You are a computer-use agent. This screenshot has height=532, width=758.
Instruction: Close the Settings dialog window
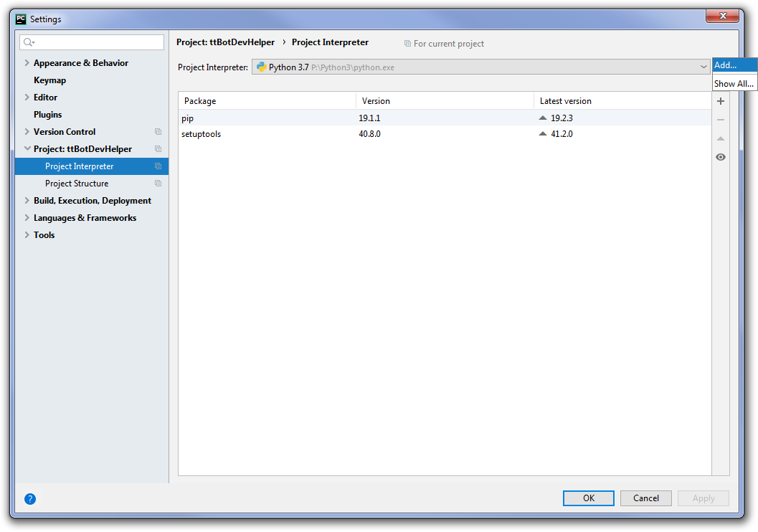point(722,16)
